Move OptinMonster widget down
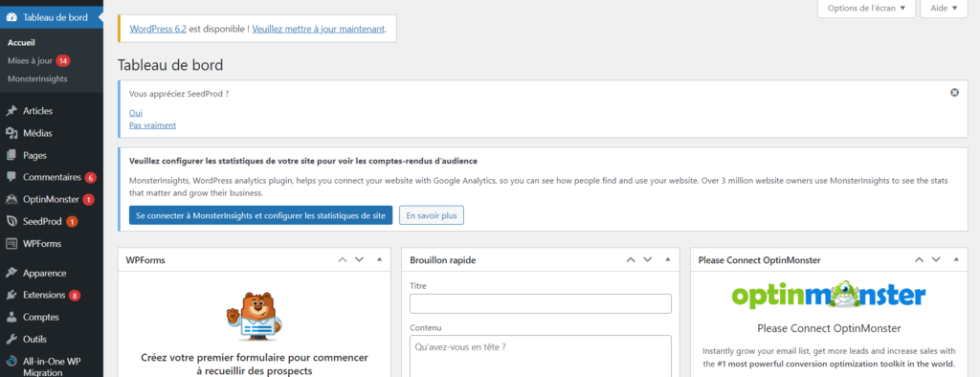 tap(936, 259)
